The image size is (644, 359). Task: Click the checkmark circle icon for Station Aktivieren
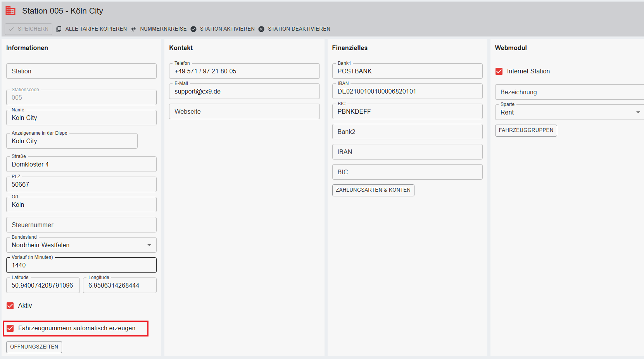tap(193, 29)
